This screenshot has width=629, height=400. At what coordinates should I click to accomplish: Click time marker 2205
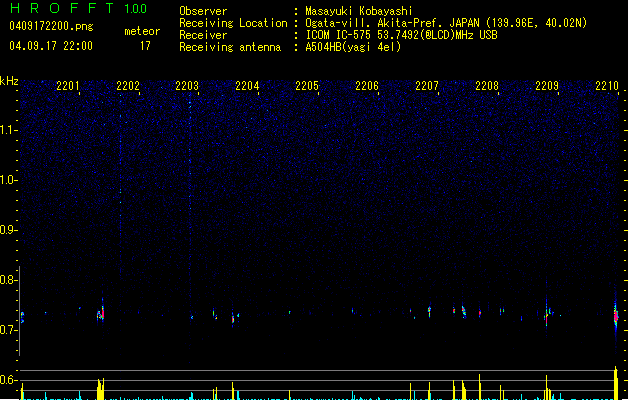click(x=307, y=85)
